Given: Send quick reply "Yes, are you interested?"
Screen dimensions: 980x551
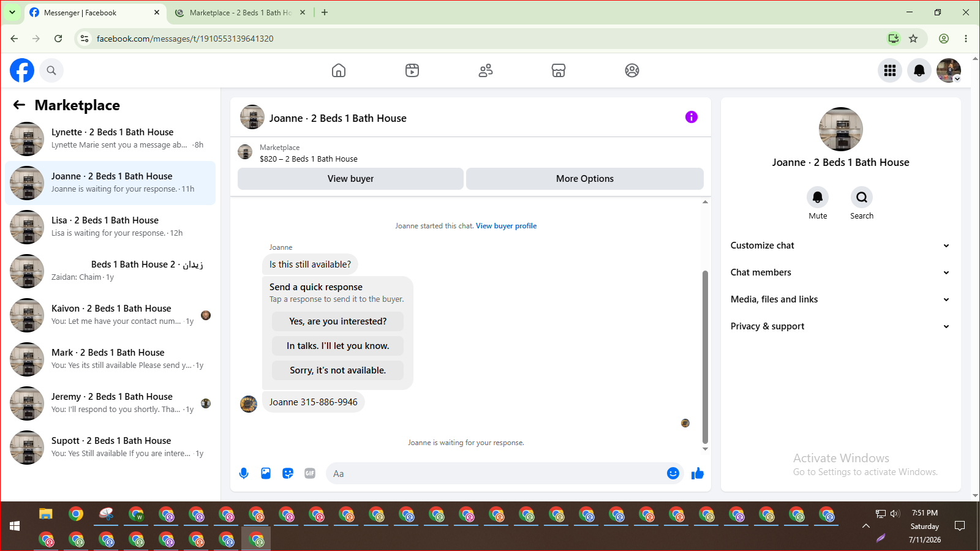Looking at the screenshot, I should click(x=337, y=321).
